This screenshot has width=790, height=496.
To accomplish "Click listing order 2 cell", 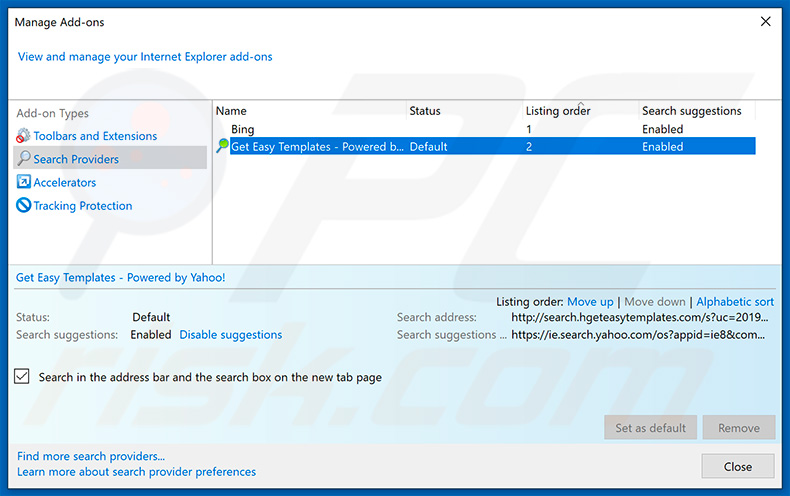I will click(529, 147).
